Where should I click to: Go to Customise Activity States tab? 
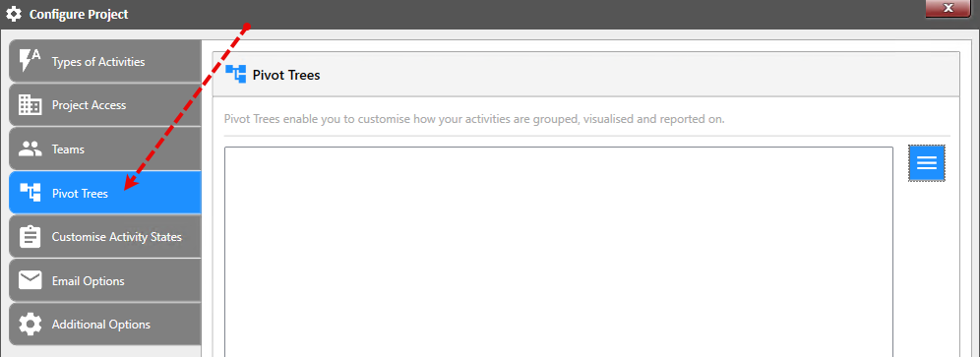[x=104, y=237]
